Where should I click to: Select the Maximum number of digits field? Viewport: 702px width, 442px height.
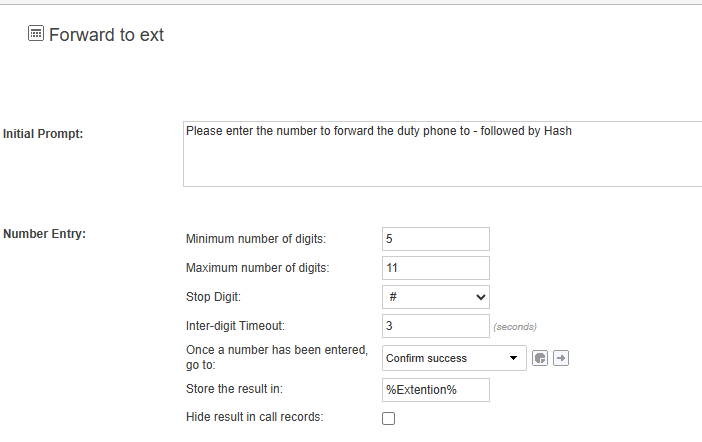(436, 268)
